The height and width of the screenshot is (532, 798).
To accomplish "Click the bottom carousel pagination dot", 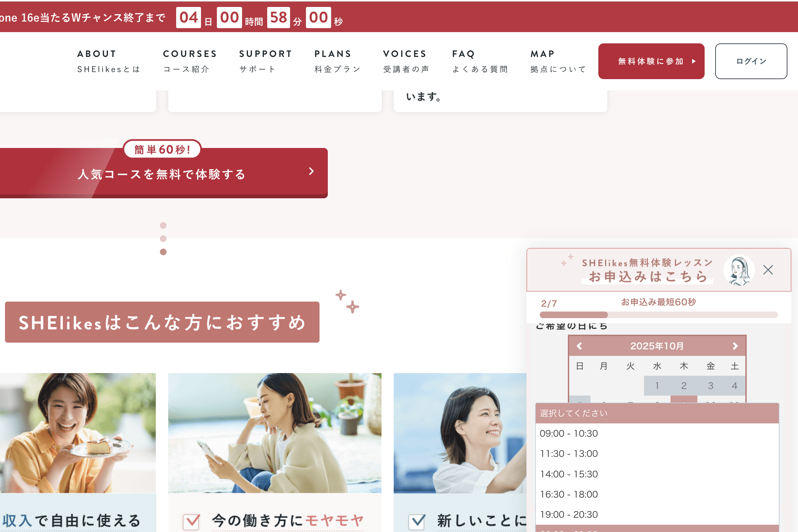I will tap(163, 252).
